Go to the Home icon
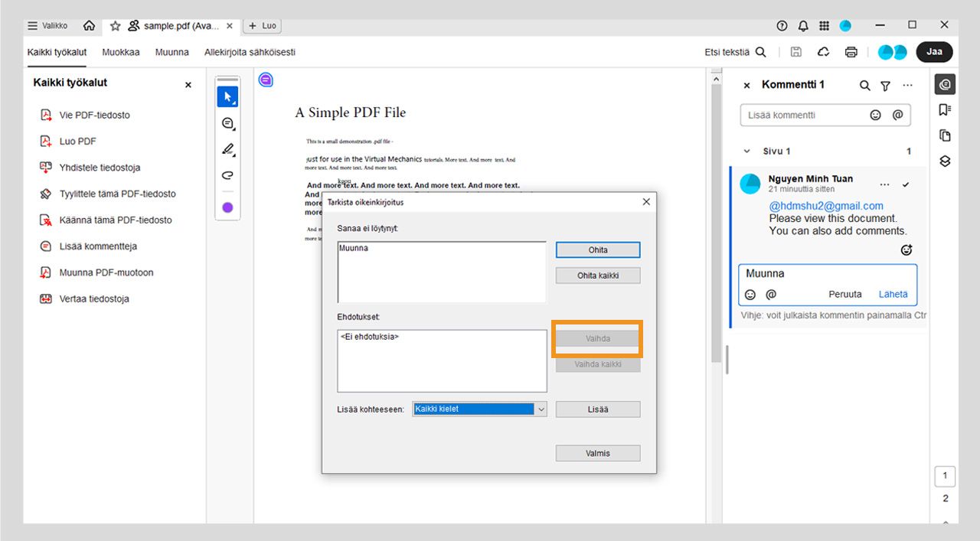980x541 pixels. 89,25
